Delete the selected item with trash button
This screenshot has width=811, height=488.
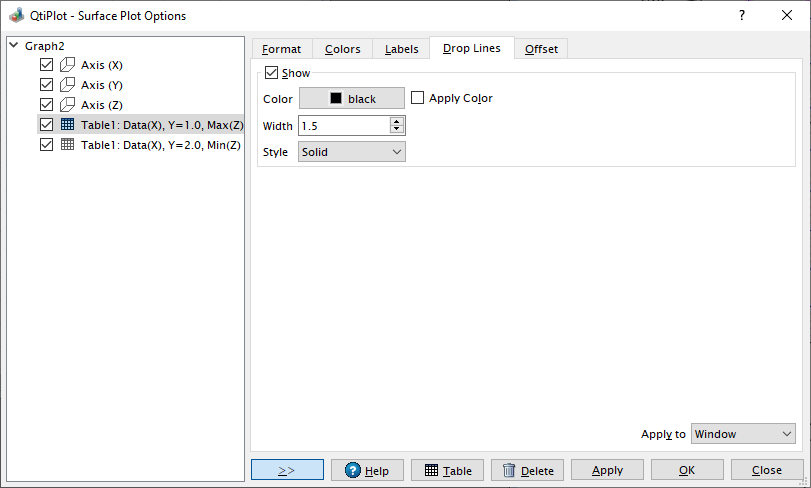coord(527,470)
